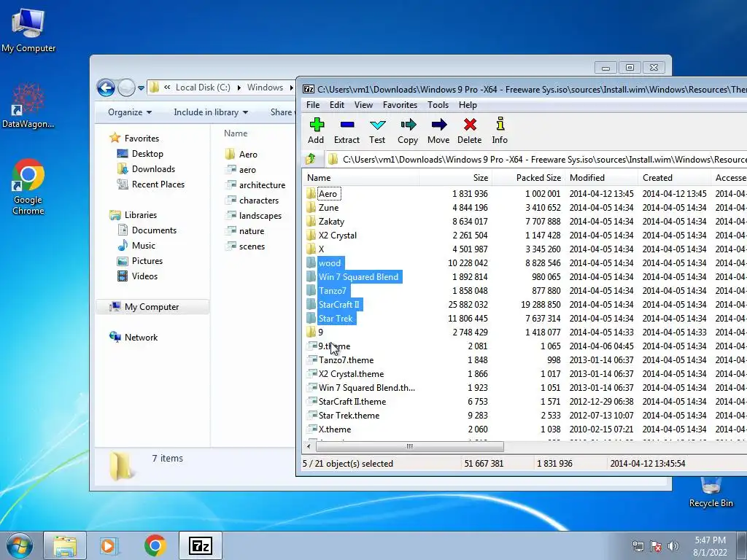Sort 7-Zip list by Name column
The width and height of the screenshot is (747, 560).
(x=360, y=178)
